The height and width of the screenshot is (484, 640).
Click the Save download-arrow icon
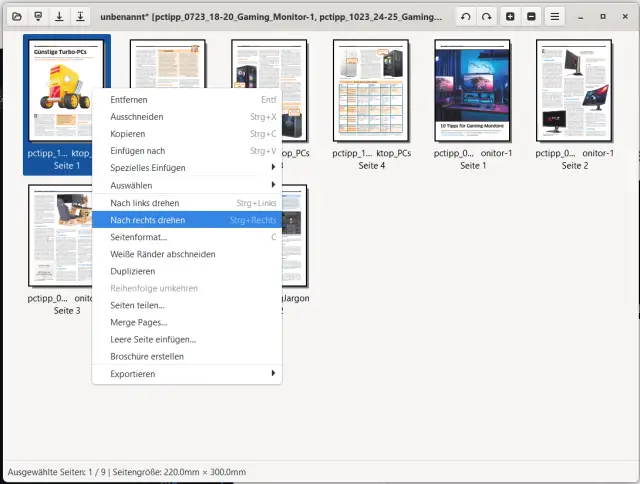(x=59, y=17)
